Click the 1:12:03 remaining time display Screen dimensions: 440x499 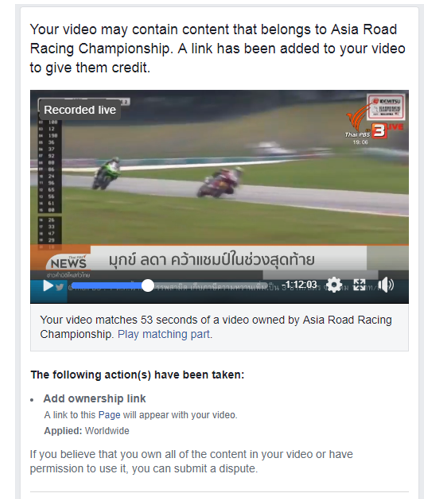coord(301,285)
